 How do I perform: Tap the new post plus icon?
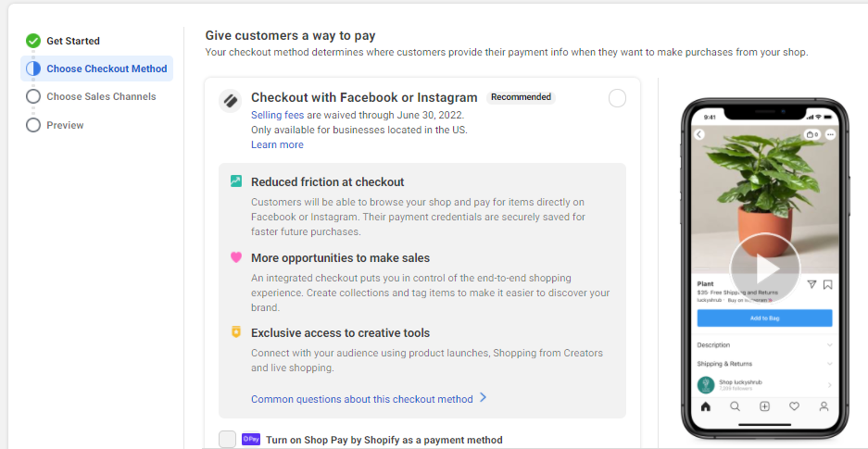coord(764,405)
